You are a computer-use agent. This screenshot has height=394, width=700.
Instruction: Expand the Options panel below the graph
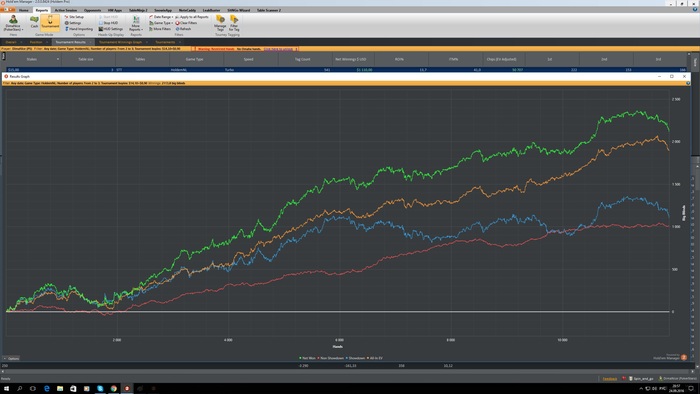pyautogui.click(x=11, y=358)
